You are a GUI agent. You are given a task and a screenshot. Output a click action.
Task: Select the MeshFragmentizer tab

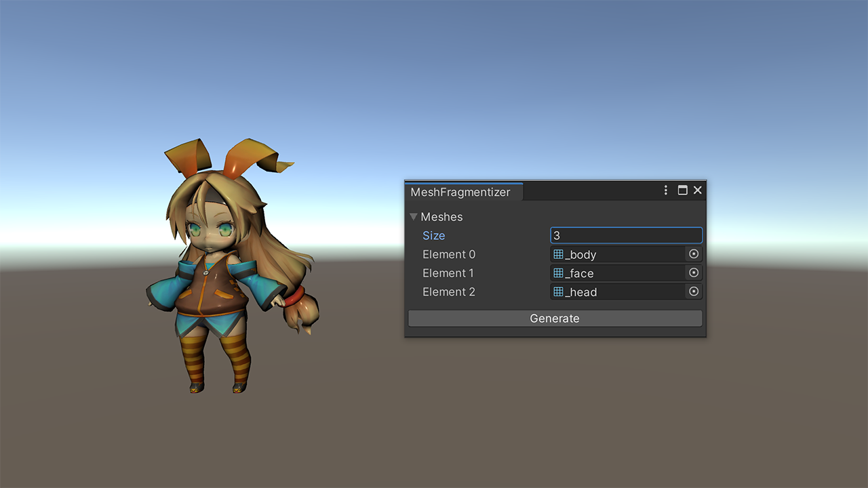[x=463, y=192]
